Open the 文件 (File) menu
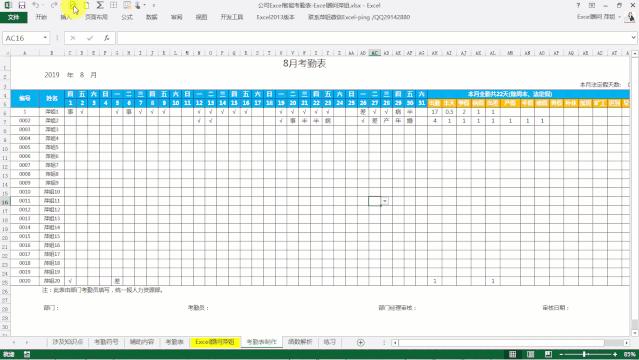Viewport: 639px width, 360px height. [13, 17]
